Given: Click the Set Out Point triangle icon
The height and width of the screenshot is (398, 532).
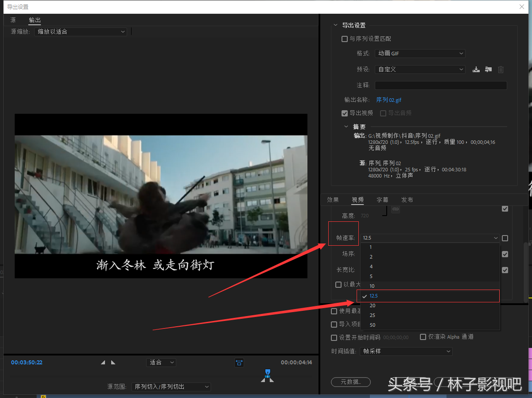Looking at the screenshot, I should point(113,362).
